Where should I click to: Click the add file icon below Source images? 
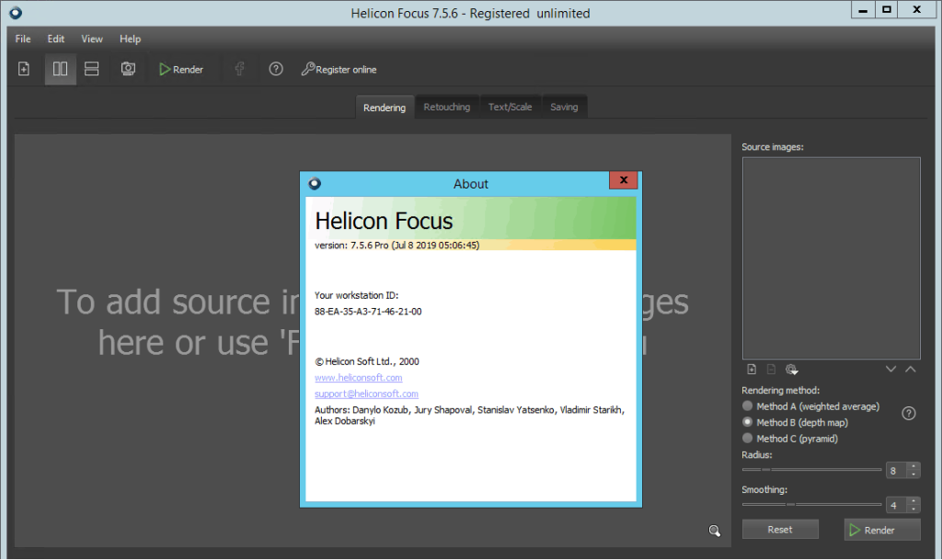pyautogui.click(x=752, y=369)
